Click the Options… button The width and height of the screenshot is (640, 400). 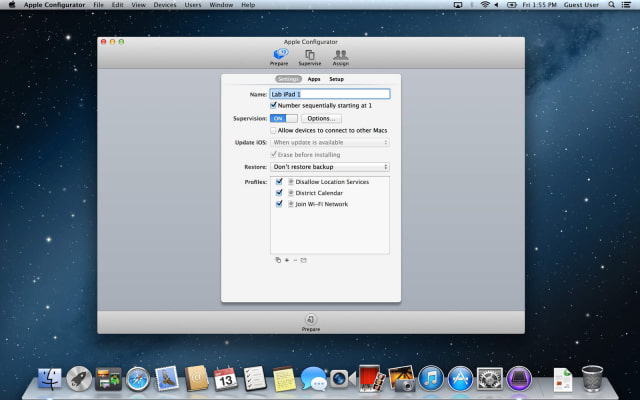pyautogui.click(x=321, y=118)
